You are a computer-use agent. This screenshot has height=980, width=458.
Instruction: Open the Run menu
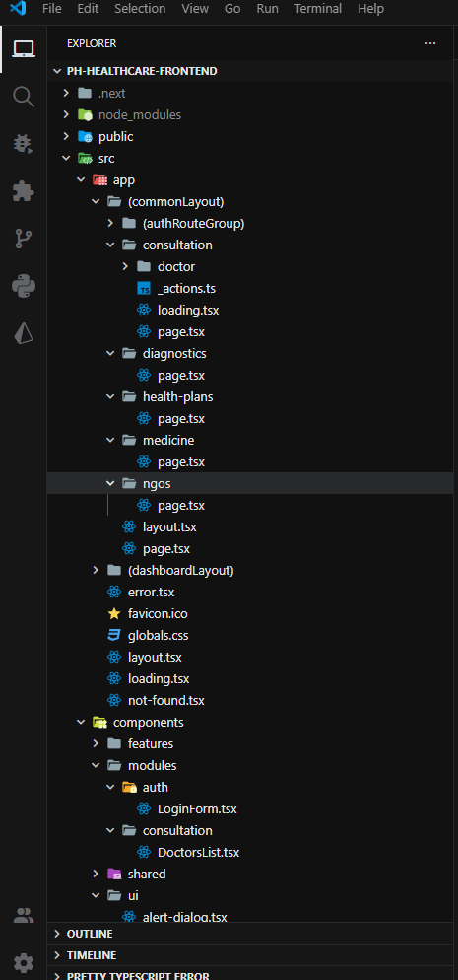(x=267, y=9)
